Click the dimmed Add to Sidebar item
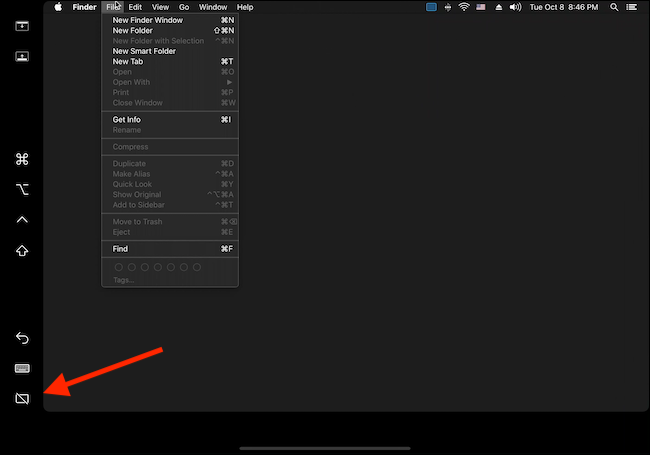650x455 pixels. pyautogui.click(x=170, y=205)
